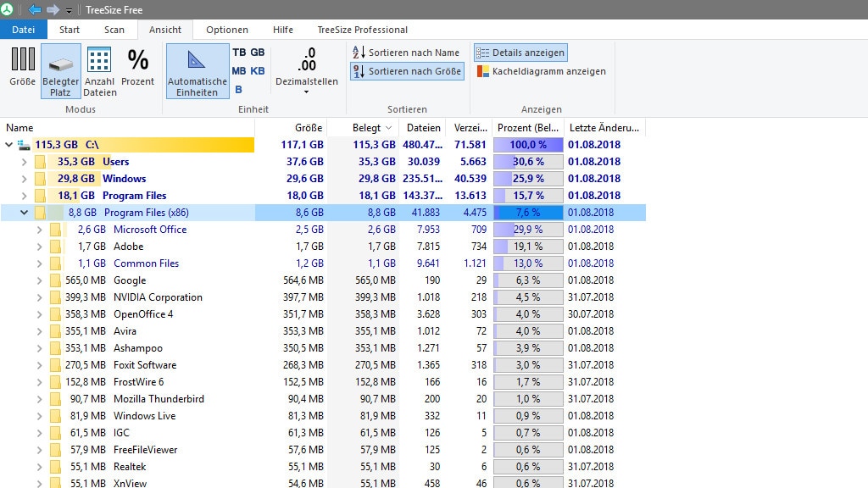The width and height of the screenshot is (868, 488).
Task: Set the unit to GB
Action: (x=258, y=53)
